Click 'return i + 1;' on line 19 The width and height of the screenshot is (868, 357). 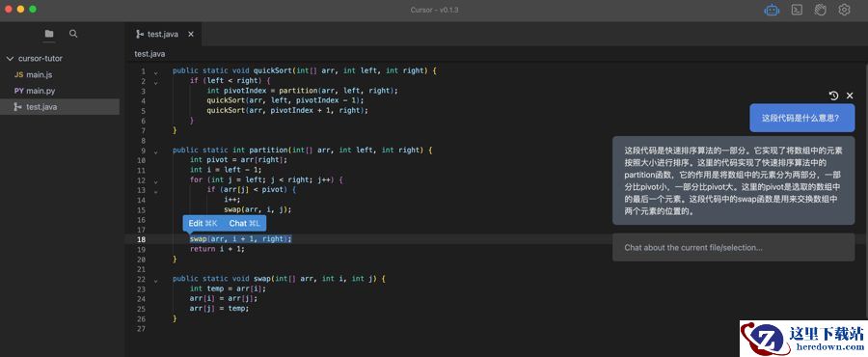217,249
